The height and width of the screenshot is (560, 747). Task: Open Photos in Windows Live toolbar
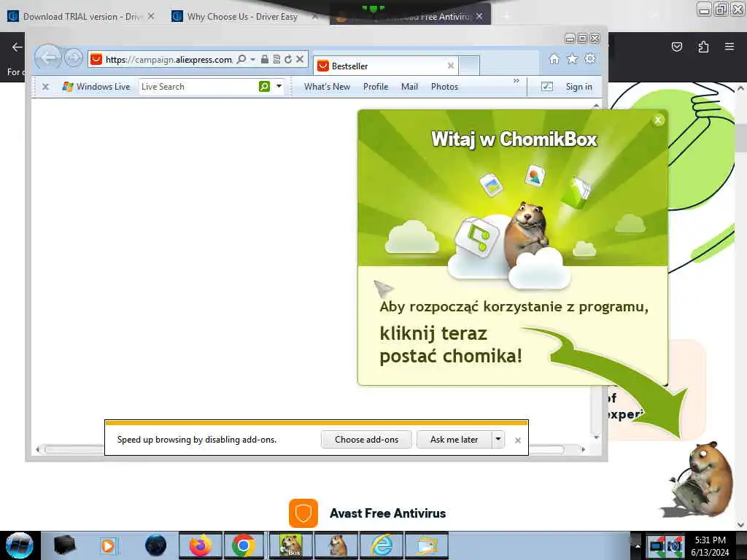click(x=444, y=87)
